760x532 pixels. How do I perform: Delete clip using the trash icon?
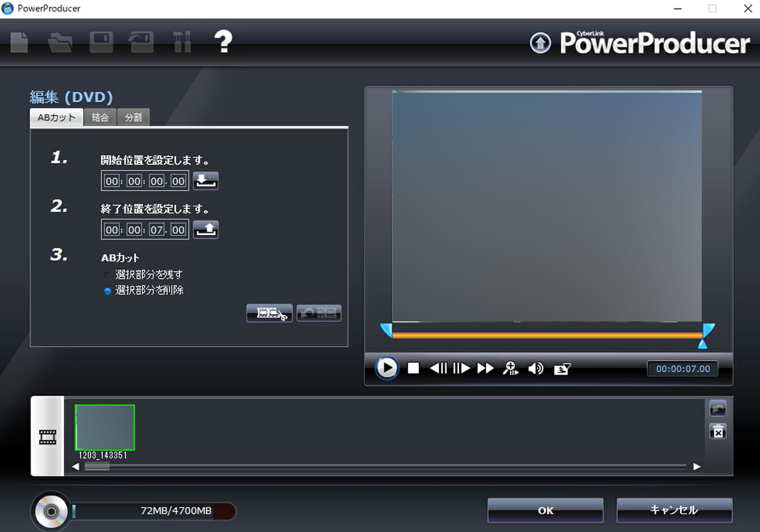point(718,431)
